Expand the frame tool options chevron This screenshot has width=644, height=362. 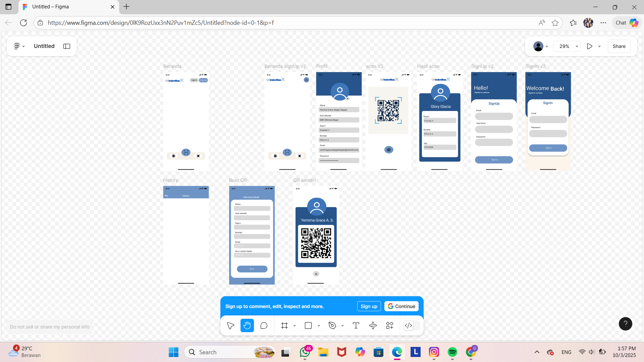click(294, 326)
